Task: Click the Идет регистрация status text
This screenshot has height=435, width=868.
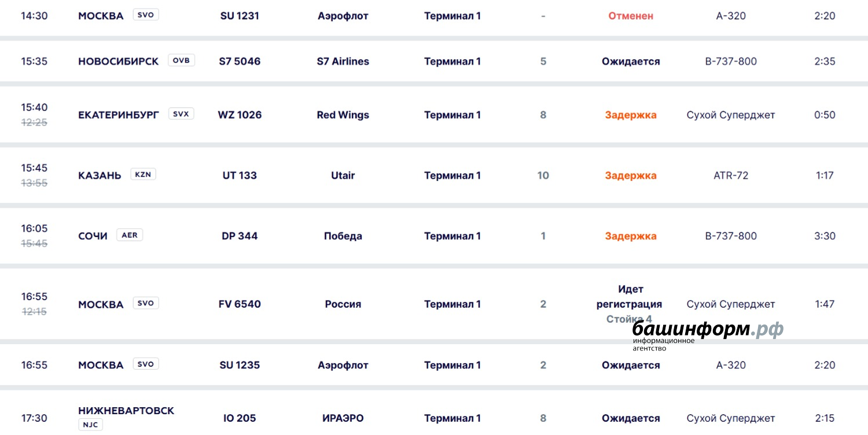Action: pyautogui.click(x=630, y=297)
